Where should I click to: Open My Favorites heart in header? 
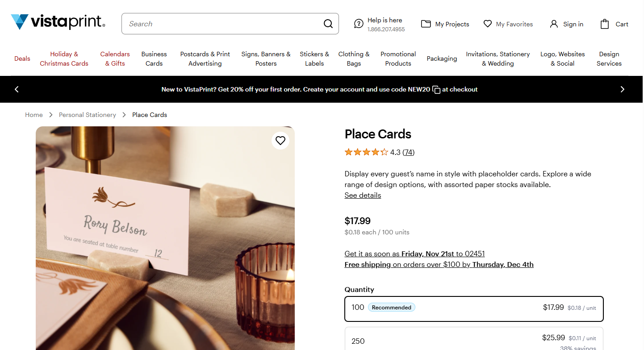point(488,24)
